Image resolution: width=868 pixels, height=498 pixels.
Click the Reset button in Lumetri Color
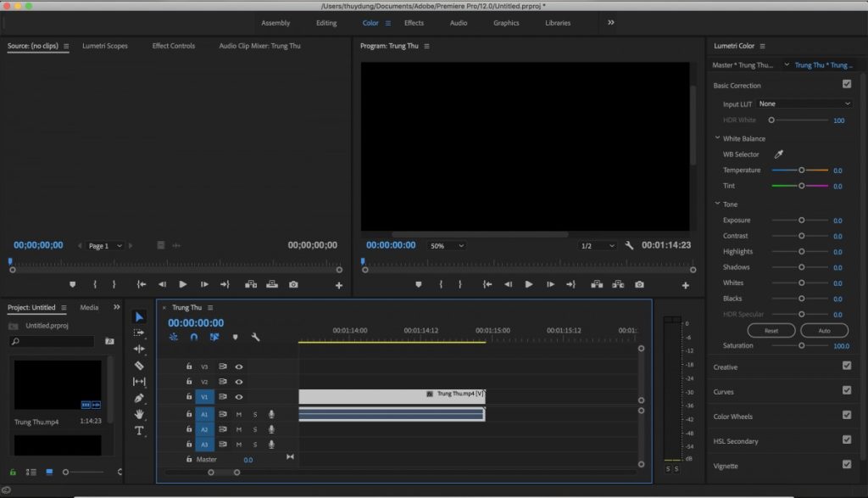tap(771, 330)
